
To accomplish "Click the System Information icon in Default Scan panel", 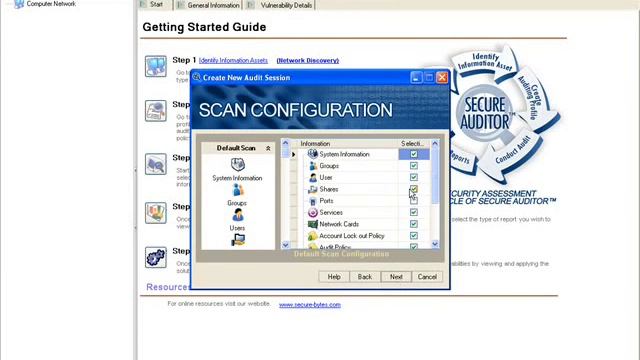I will click(x=238, y=164).
